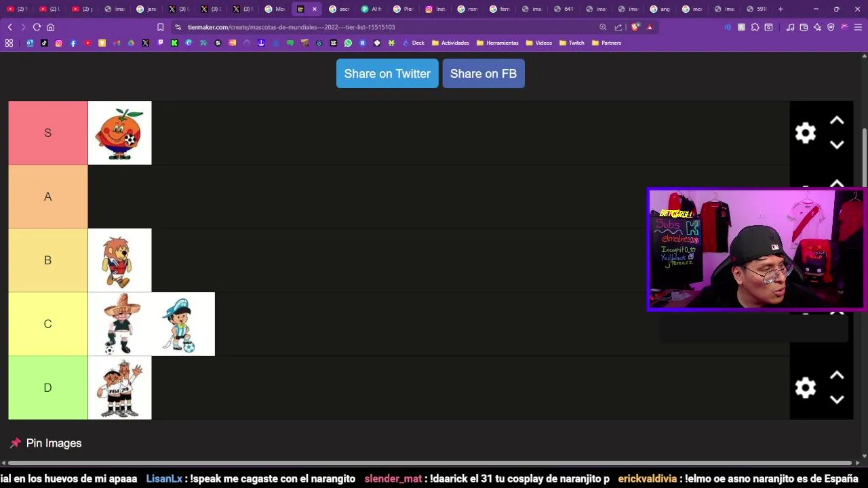Open Kick bookmark icon
This screenshot has height=488, width=868.
point(174,43)
